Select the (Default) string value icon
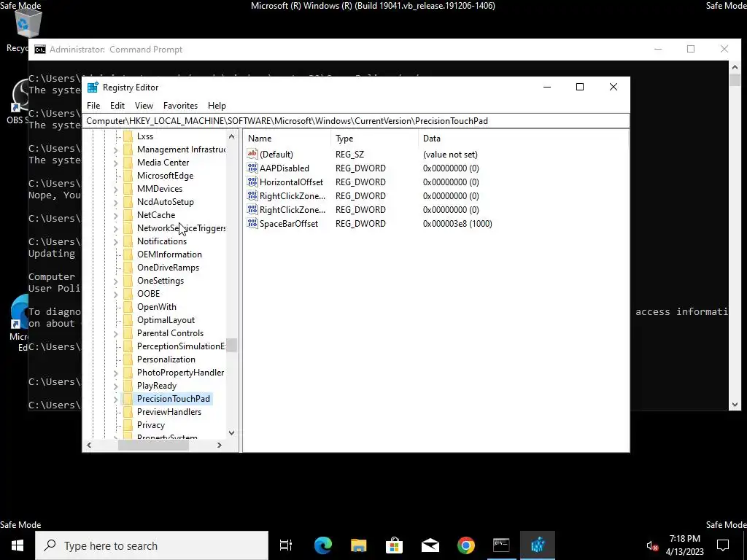This screenshot has height=560, width=747. point(252,153)
